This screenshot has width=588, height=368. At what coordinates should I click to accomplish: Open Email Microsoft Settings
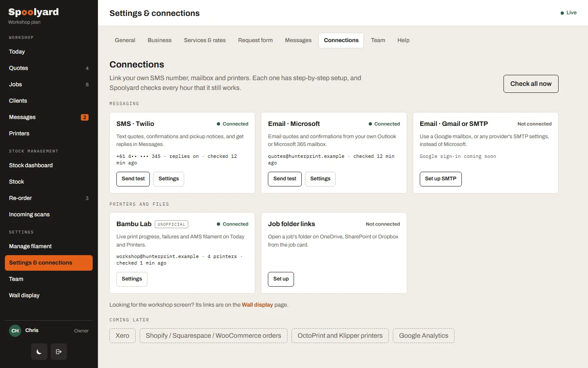(x=321, y=179)
